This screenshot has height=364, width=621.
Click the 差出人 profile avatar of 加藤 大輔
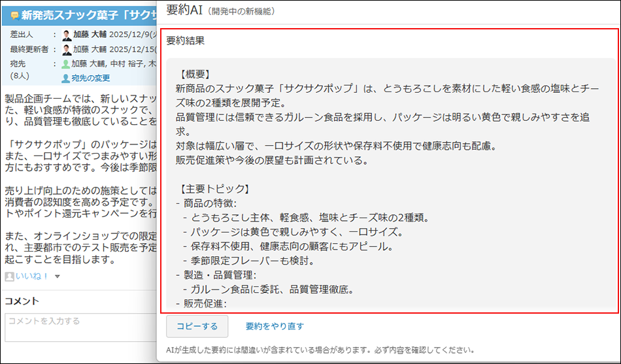tap(67, 35)
